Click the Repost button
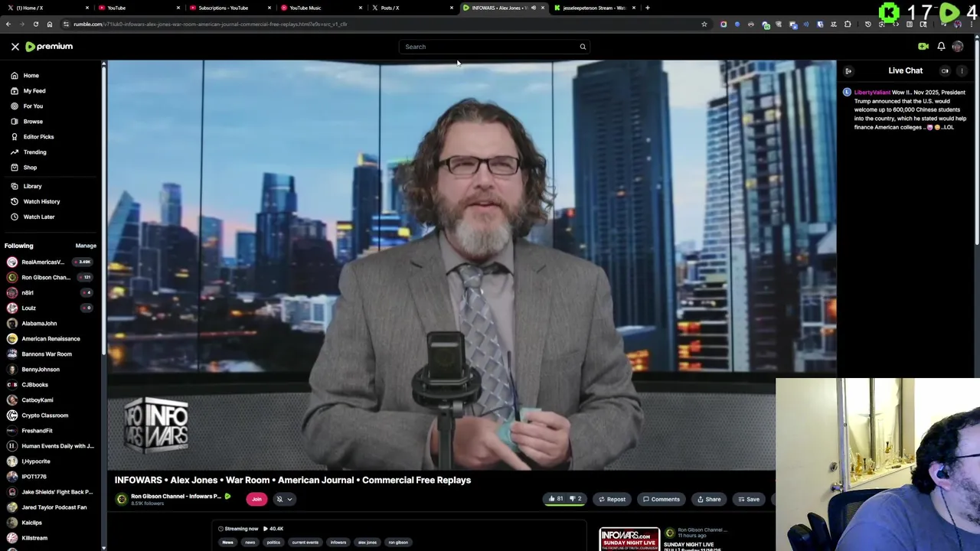980x551 pixels. point(612,499)
